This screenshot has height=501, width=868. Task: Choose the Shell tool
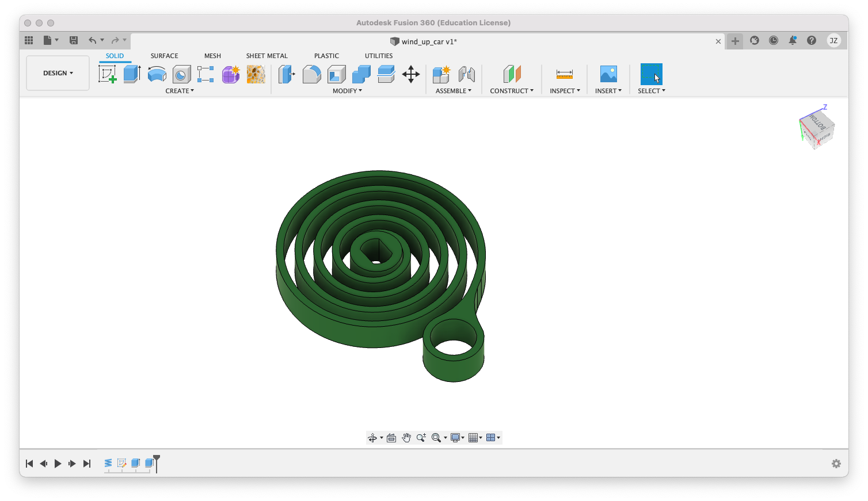(337, 74)
